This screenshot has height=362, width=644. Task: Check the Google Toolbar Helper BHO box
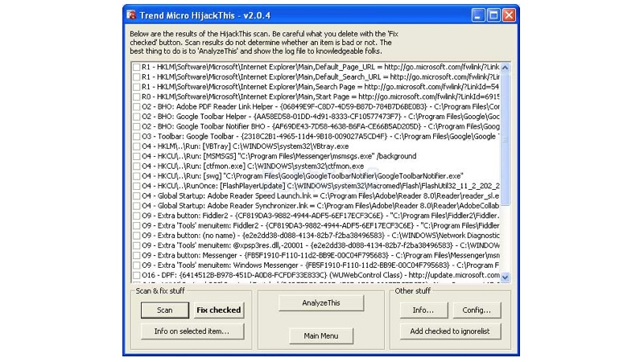tap(136, 117)
